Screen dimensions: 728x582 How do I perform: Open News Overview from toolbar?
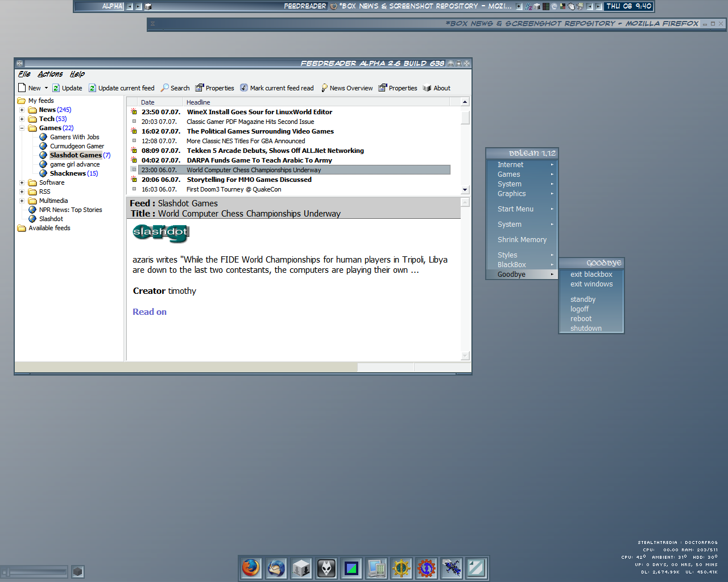[x=346, y=88]
